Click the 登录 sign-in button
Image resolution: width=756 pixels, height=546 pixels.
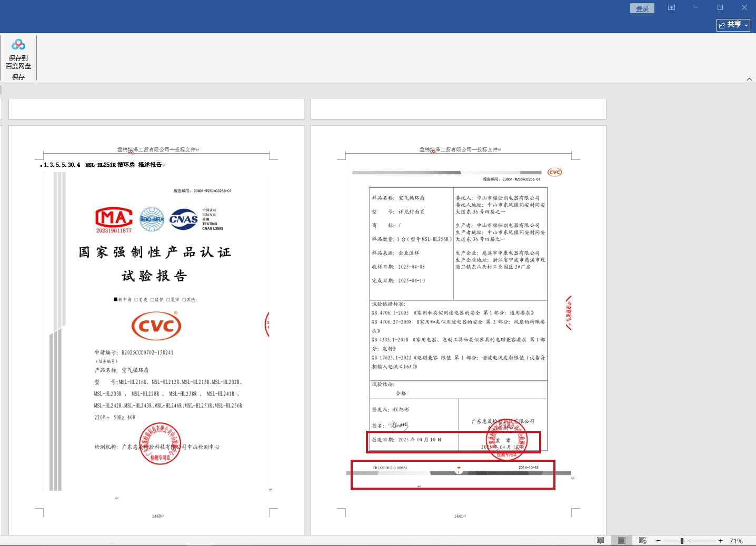pyautogui.click(x=642, y=8)
